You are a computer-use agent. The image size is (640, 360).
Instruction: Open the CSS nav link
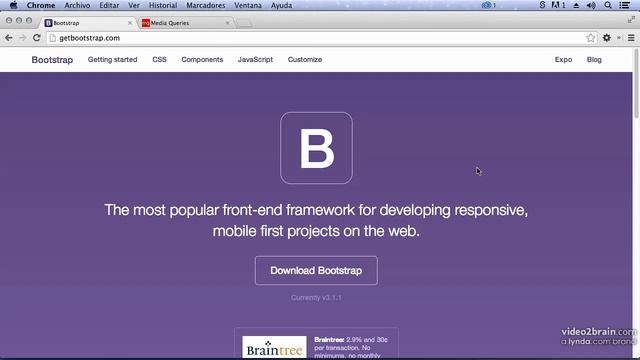(x=159, y=60)
